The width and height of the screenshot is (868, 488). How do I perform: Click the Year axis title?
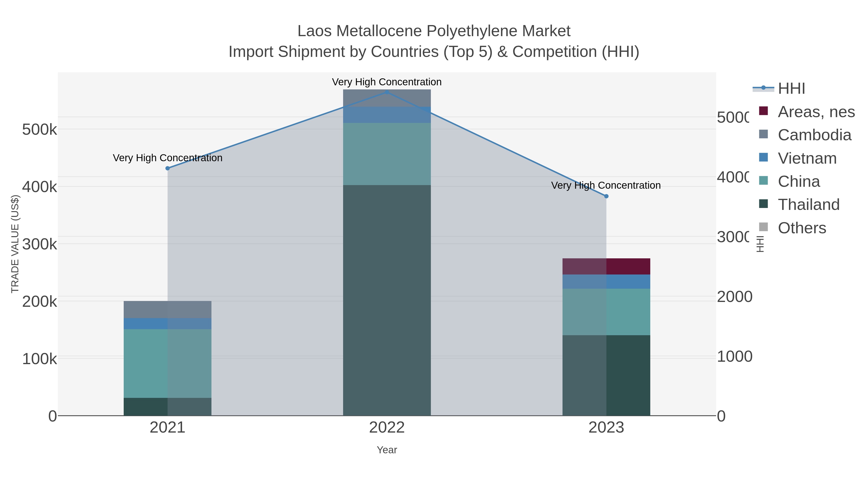387,450
